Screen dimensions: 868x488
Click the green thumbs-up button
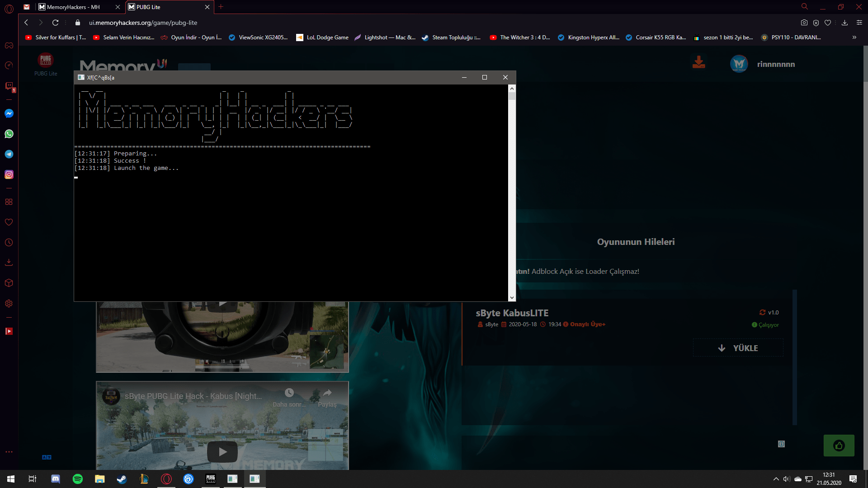tap(839, 446)
